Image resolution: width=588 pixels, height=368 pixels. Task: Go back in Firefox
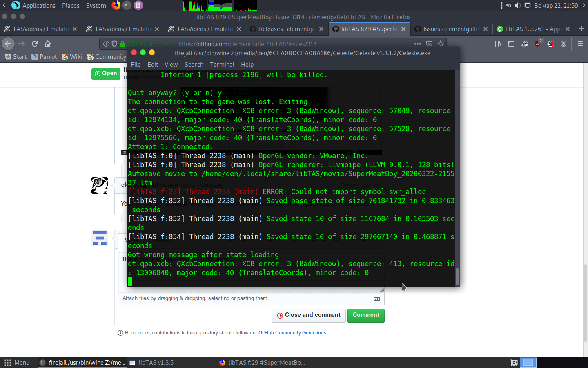pyautogui.click(x=8, y=44)
